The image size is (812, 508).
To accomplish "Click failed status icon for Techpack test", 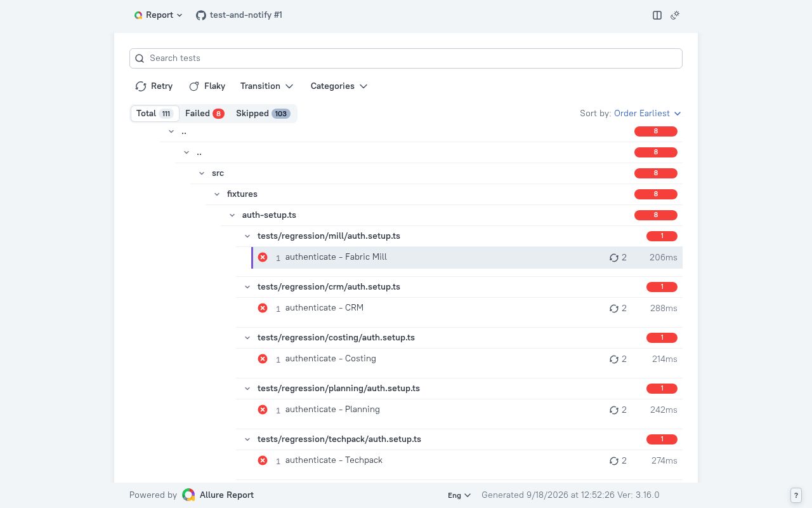I will 263,460.
